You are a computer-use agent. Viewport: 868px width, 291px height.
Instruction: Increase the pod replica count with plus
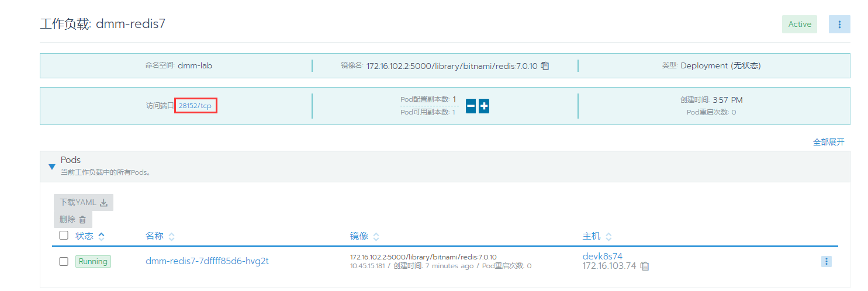[484, 106]
